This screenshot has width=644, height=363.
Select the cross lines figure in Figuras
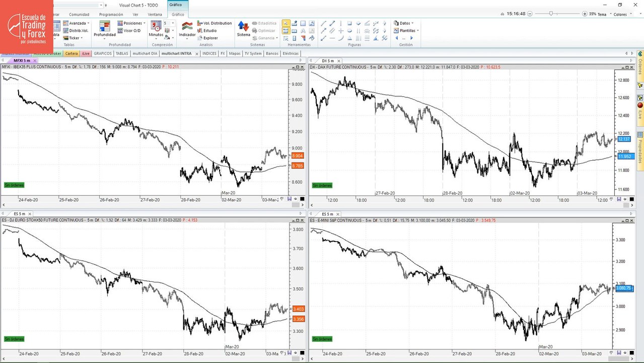(341, 30)
